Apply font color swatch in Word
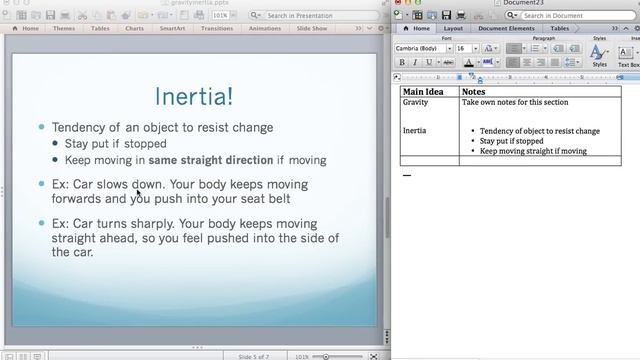 [x=469, y=62]
